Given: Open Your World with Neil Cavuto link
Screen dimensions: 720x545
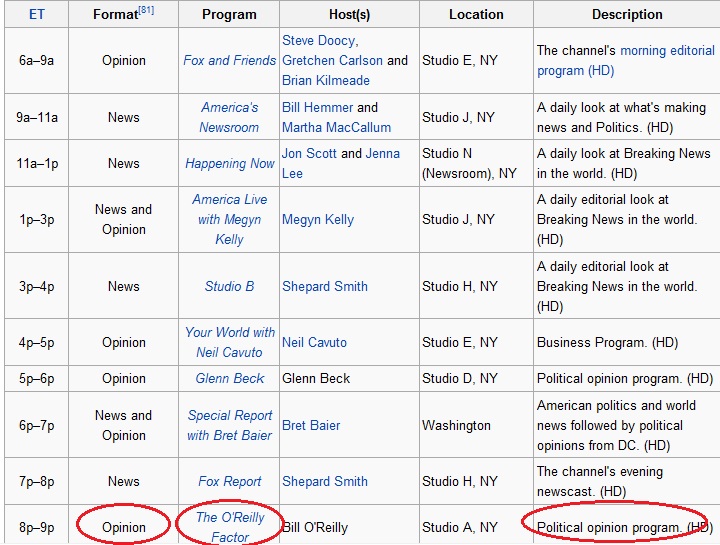Looking at the screenshot, I should point(230,342).
